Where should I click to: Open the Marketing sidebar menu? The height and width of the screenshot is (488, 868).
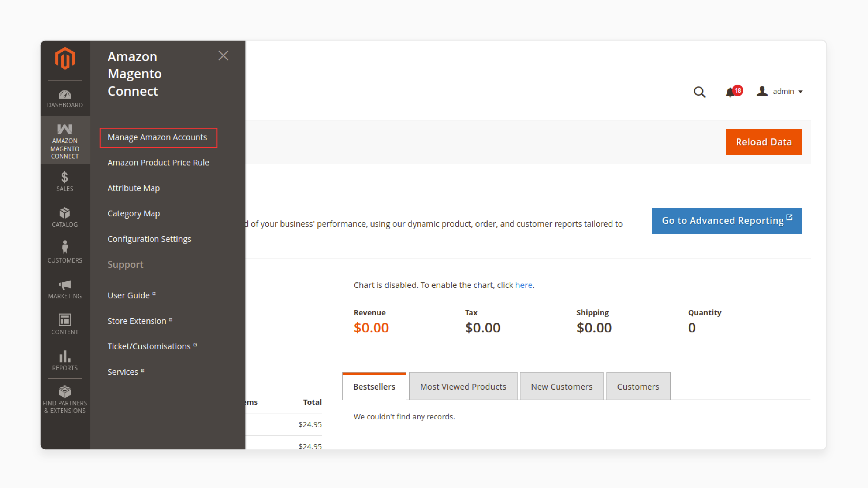pos(65,289)
